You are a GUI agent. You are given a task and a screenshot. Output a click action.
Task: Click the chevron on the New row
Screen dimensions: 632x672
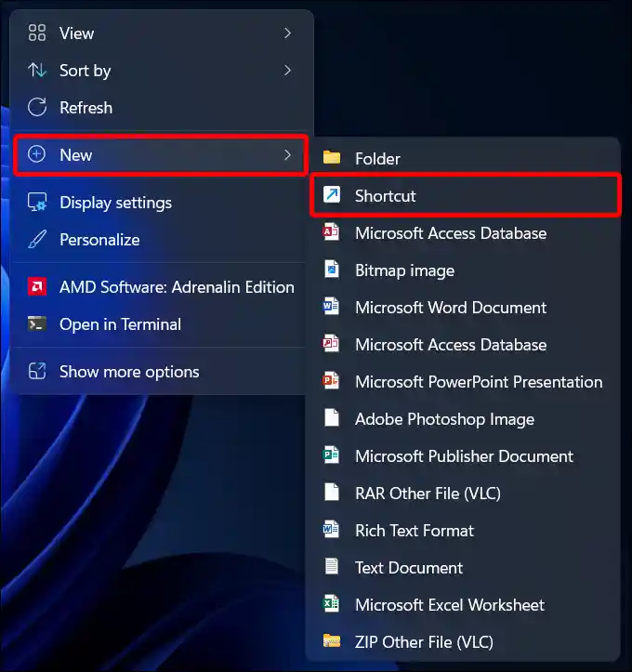coord(288,154)
